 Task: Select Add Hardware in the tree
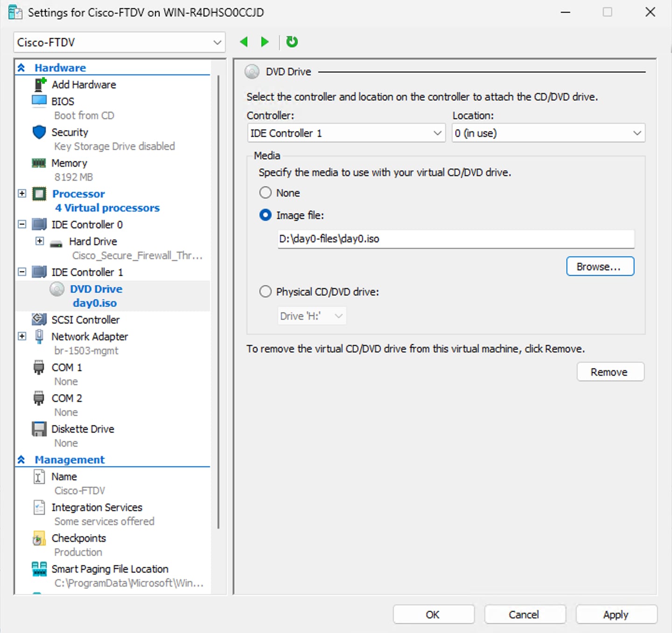tap(84, 84)
